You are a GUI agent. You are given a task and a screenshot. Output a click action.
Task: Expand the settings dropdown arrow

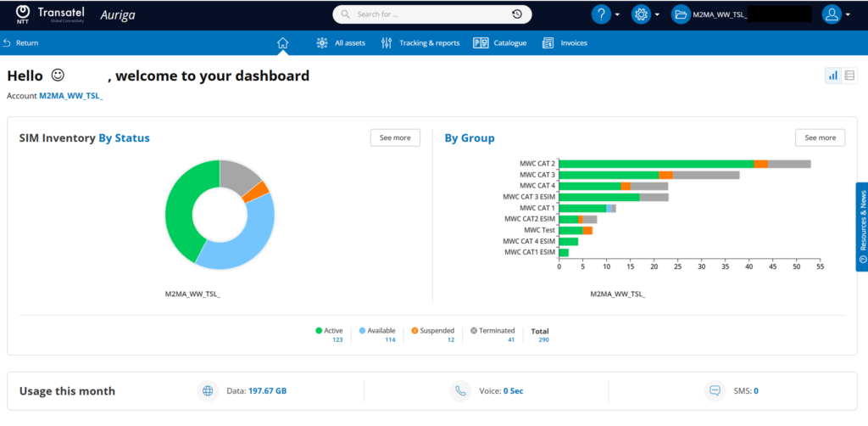point(657,15)
